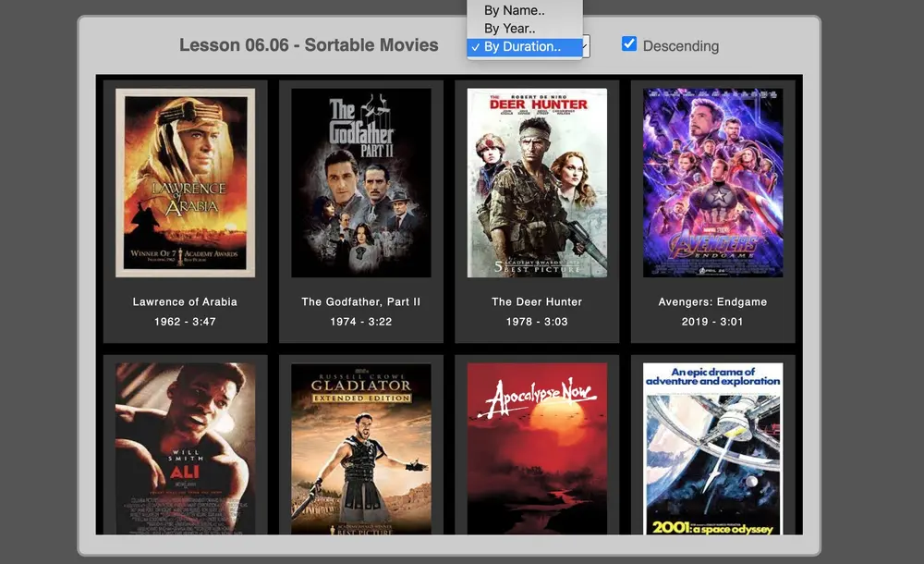Open the sort dropdown arrow

(x=586, y=46)
